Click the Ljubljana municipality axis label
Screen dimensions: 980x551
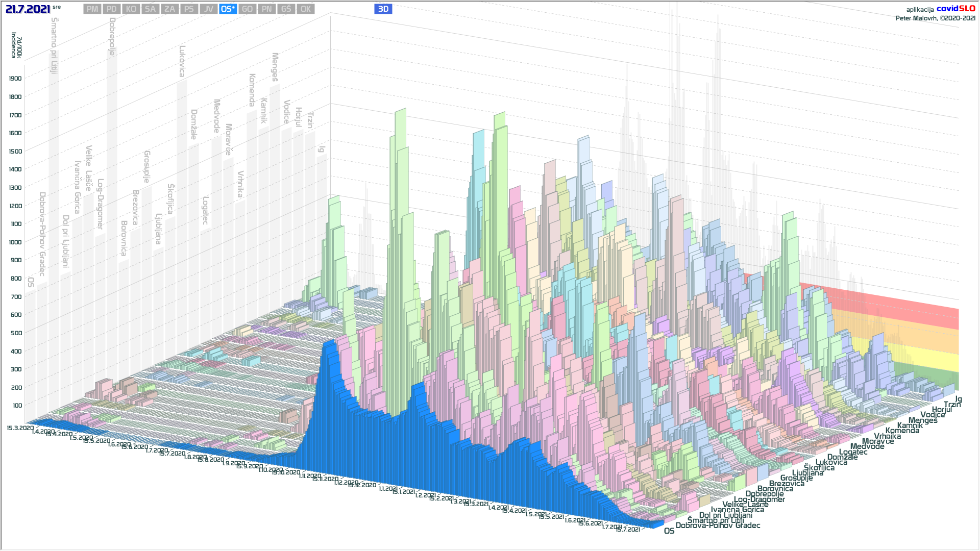click(807, 473)
